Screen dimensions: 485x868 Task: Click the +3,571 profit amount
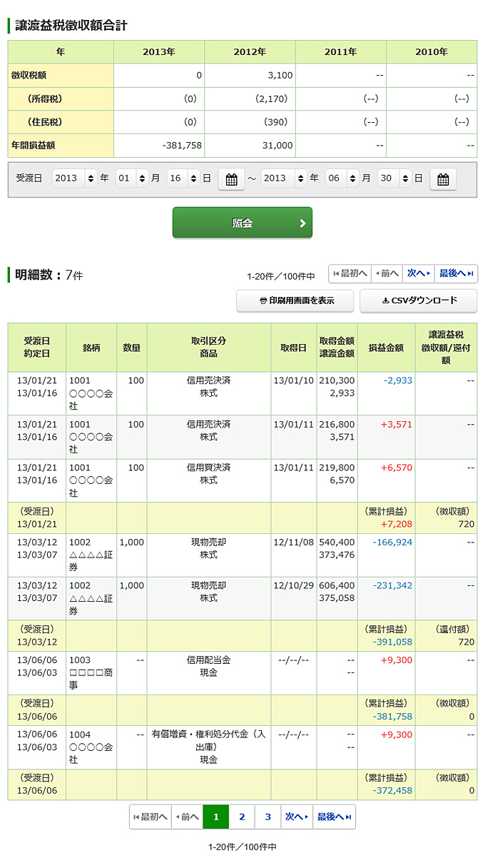[x=397, y=424]
